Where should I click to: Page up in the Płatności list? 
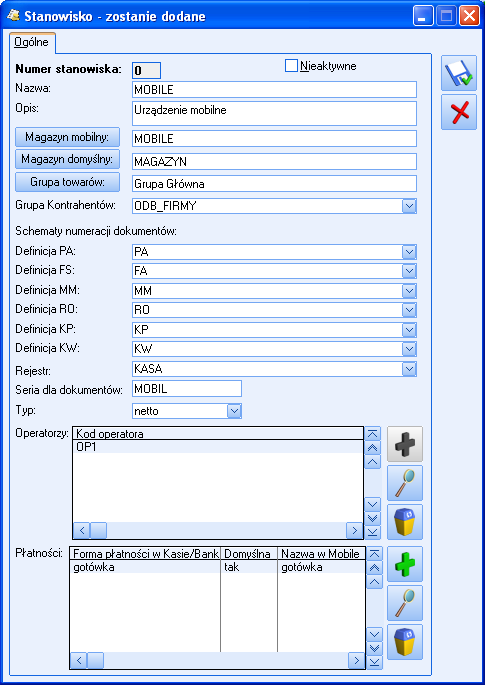374,567
